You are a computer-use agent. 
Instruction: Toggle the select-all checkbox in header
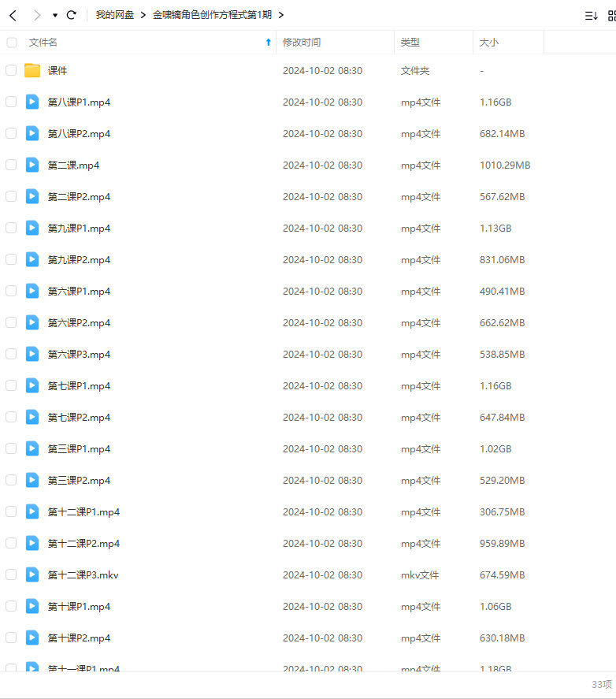[x=11, y=42]
